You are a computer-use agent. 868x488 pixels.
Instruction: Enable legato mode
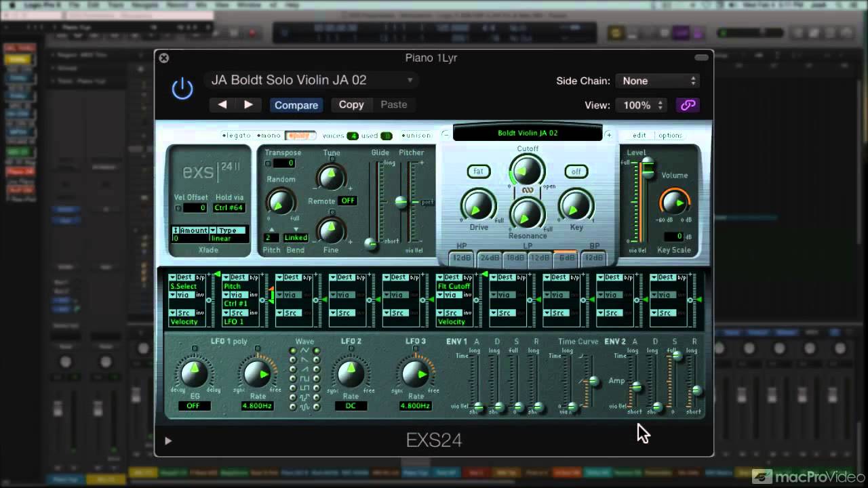[237, 136]
